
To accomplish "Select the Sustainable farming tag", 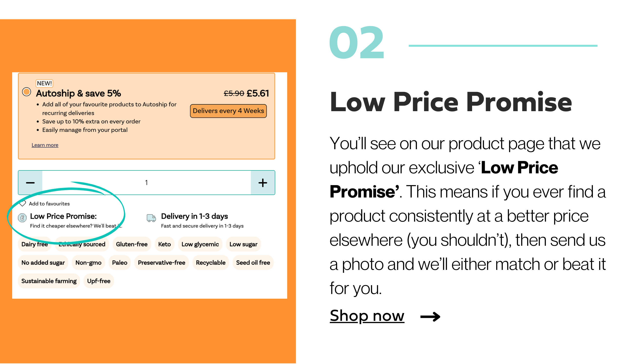I will pyautogui.click(x=49, y=281).
